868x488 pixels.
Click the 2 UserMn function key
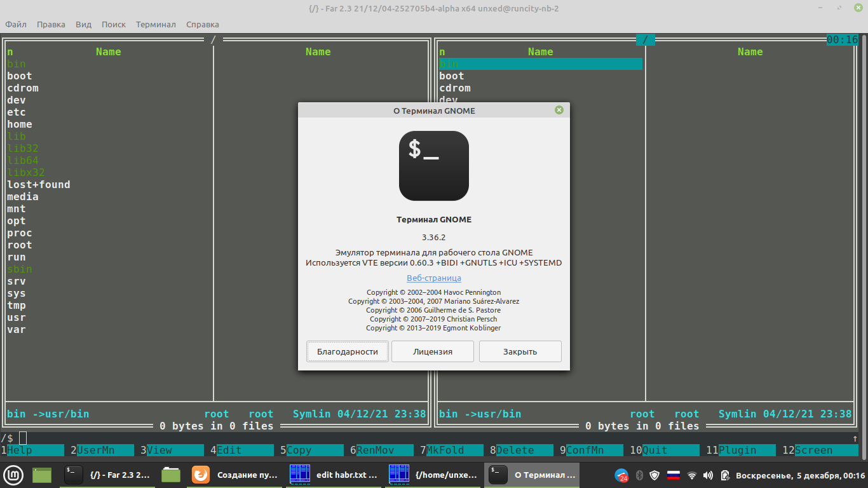click(x=102, y=450)
